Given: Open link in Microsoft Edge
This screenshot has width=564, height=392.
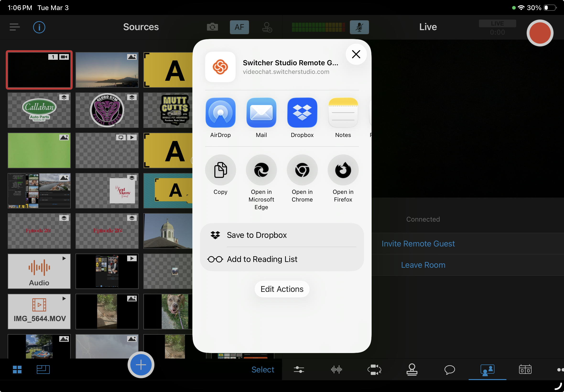Looking at the screenshot, I should [x=261, y=170].
